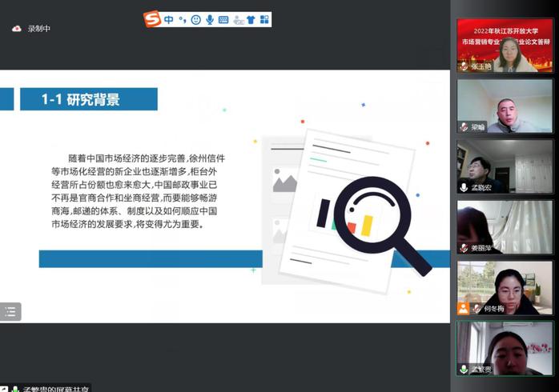Open the Sogou soft keyboard icon
Screen dimensions: 559x392
223,19
